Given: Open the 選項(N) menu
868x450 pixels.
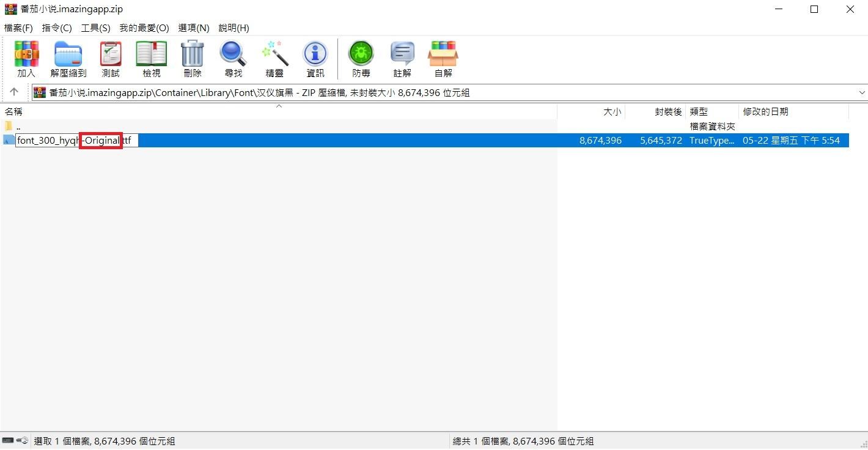Looking at the screenshot, I should [x=193, y=28].
